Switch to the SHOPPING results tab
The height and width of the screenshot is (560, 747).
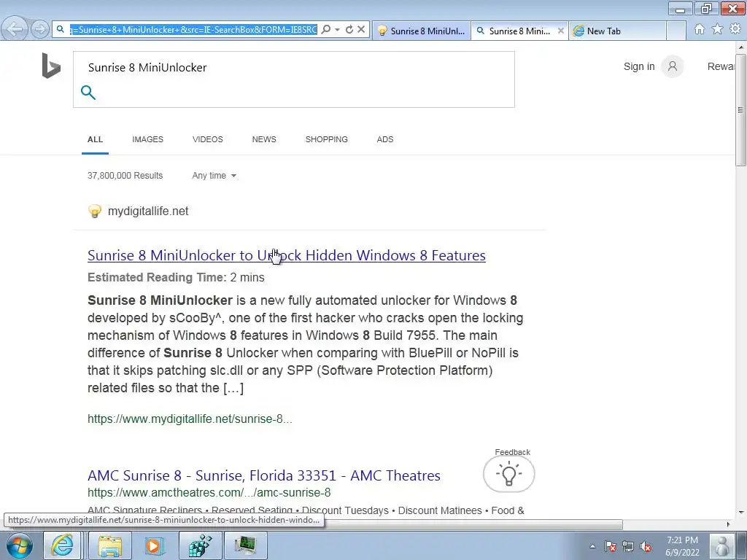pyautogui.click(x=326, y=139)
